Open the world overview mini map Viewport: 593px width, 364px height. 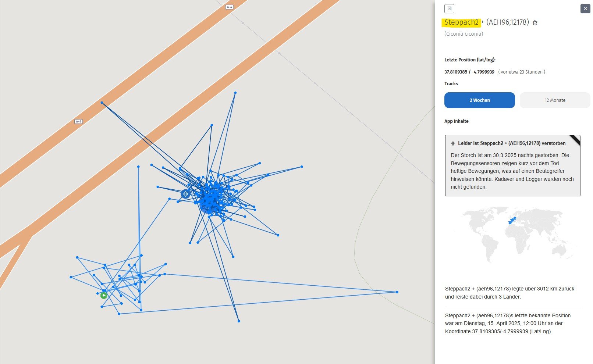[x=512, y=233]
